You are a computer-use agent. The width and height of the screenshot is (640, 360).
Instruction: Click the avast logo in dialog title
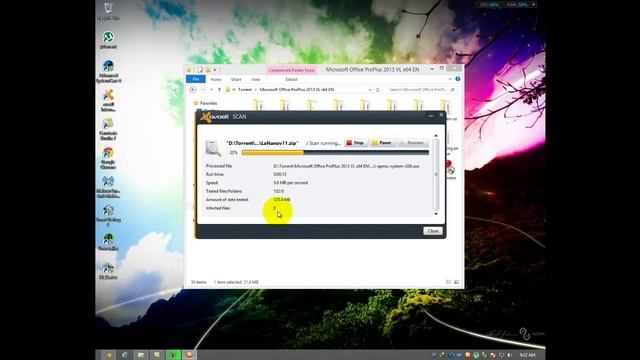(x=215, y=117)
